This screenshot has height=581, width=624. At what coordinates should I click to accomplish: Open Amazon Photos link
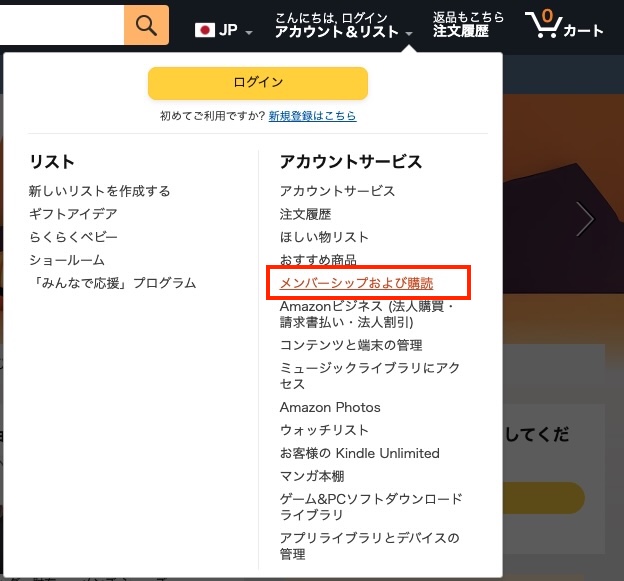[330, 407]
